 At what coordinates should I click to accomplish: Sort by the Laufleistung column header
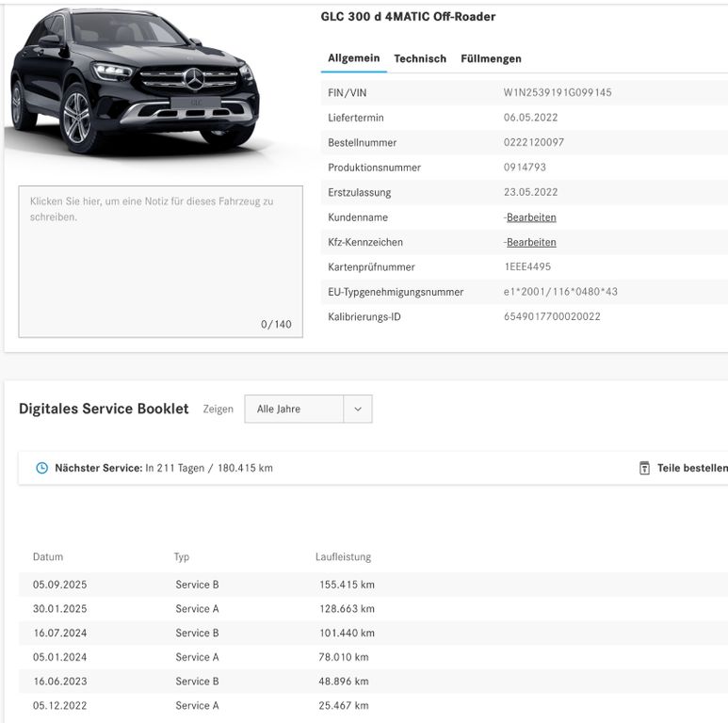coord(343,557)
